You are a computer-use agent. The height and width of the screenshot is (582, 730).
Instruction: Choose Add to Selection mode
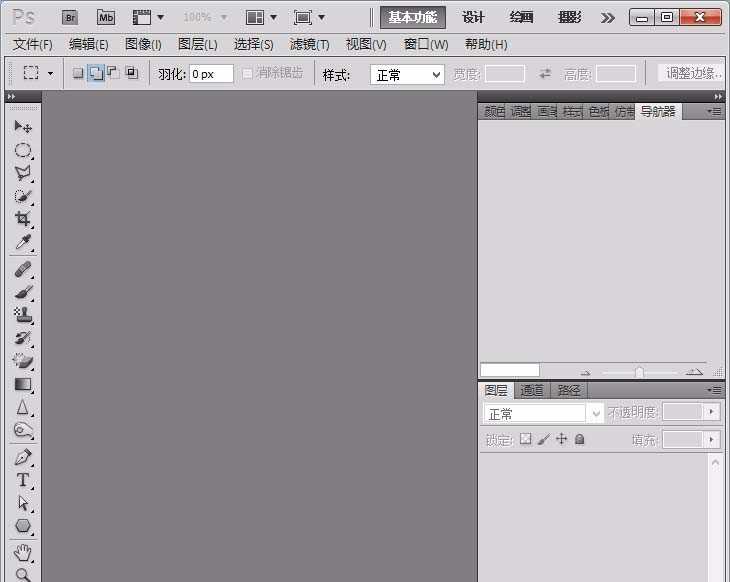point(96,73)
